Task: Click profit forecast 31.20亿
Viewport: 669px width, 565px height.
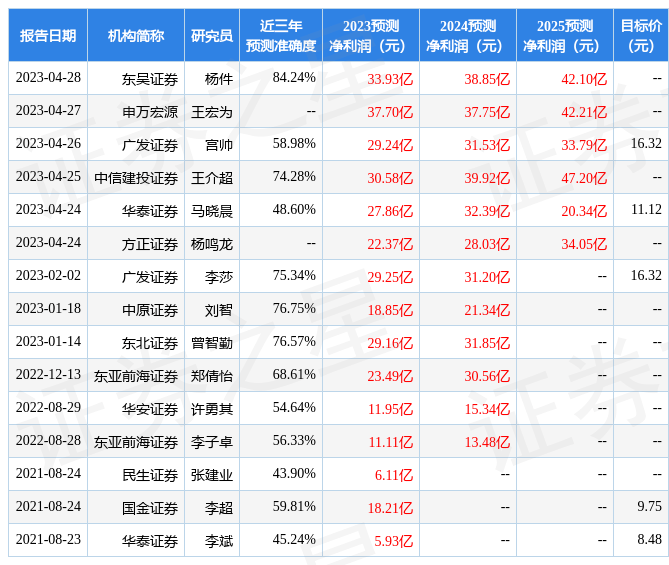Action: (487, 277)
